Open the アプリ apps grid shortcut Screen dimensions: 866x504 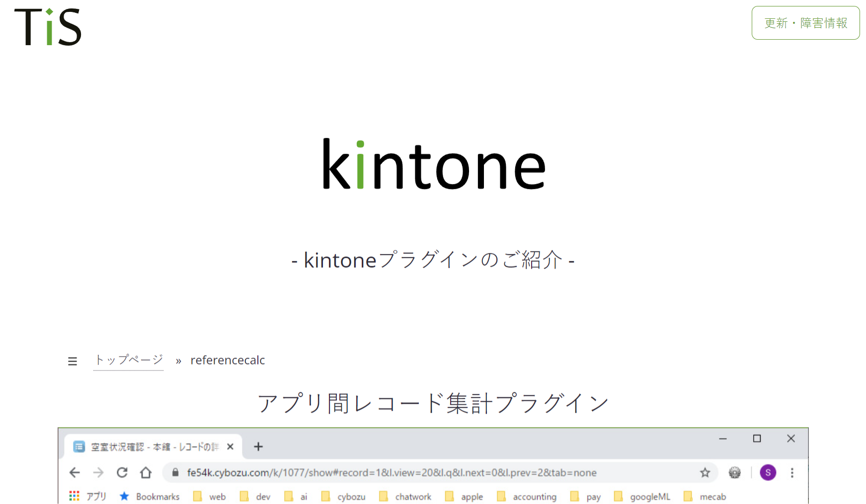pyautogui.click(x=88, y=497)
